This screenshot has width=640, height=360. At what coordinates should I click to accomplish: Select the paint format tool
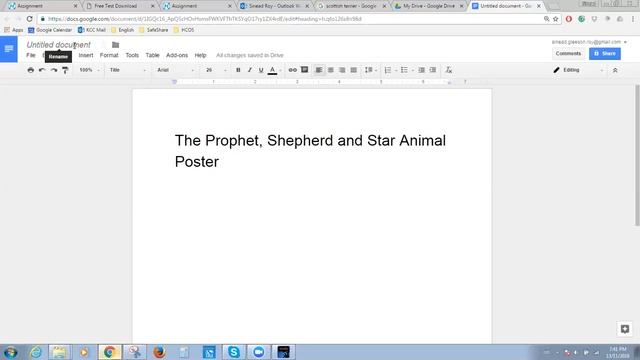pos(65,70)
